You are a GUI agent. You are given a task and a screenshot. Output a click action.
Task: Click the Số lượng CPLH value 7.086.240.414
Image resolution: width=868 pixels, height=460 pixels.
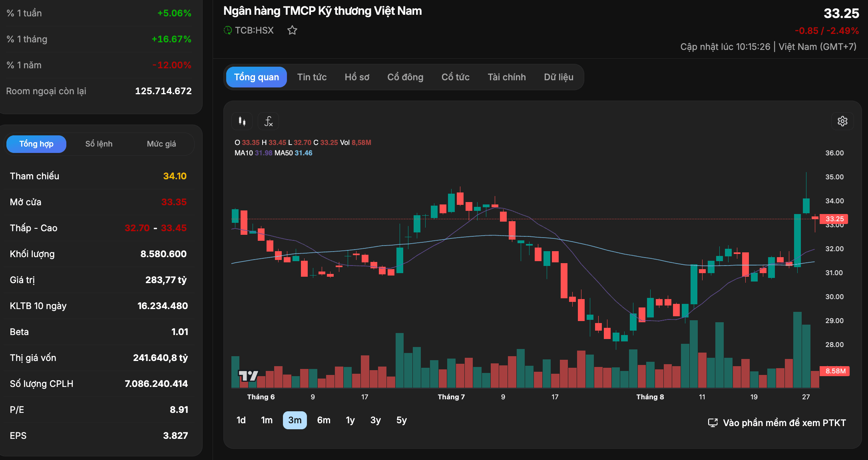(x=156, y=384)
